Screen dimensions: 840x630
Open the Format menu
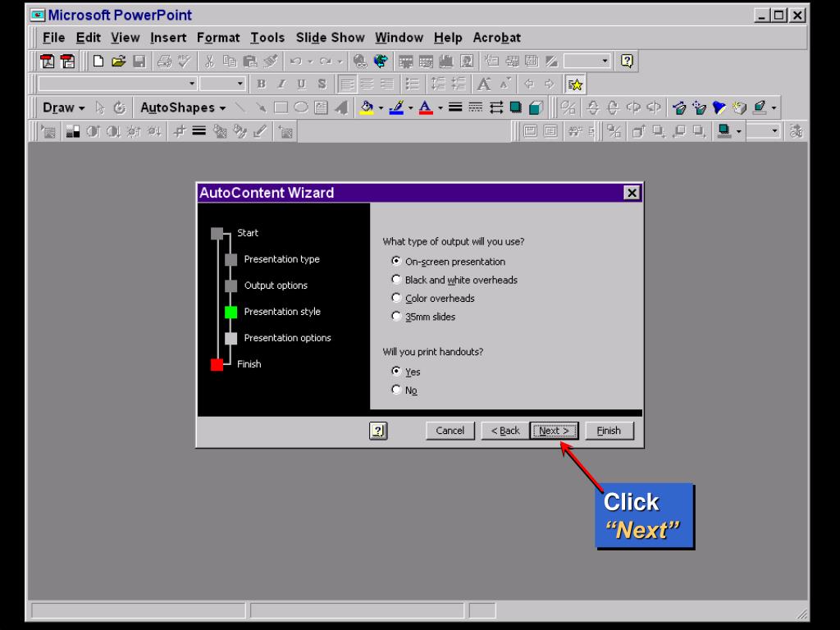pyautogui.click(x=218, y=38)
